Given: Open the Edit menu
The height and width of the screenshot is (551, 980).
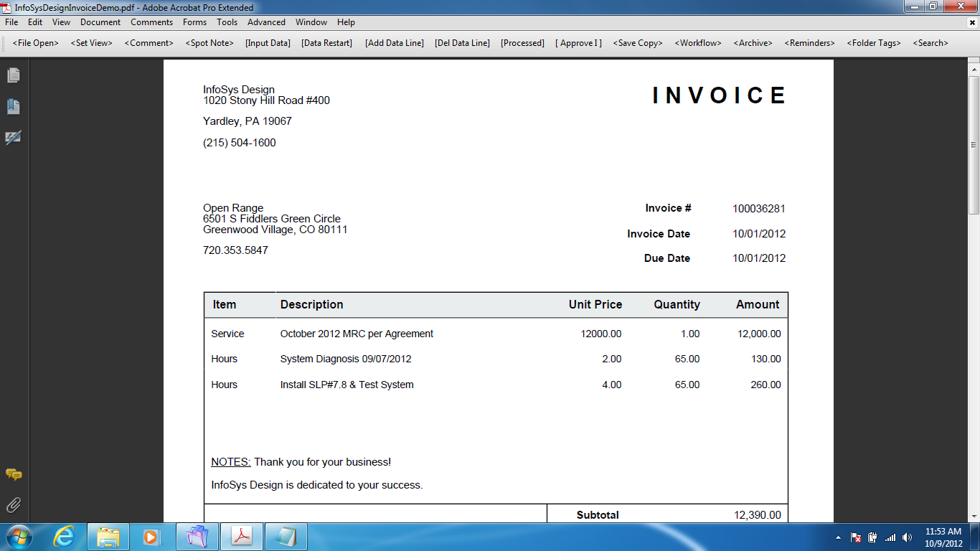Looking at the screenshot, I should tap(35, 22).
